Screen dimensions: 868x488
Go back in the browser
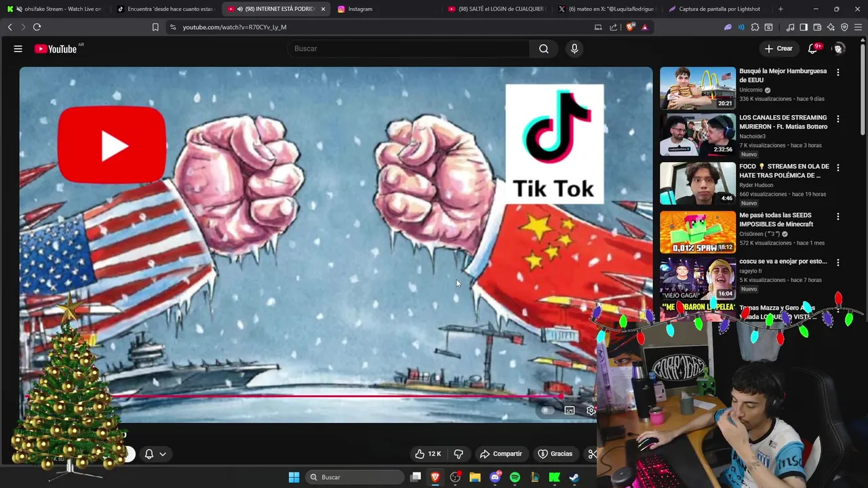tap(9, 27)
